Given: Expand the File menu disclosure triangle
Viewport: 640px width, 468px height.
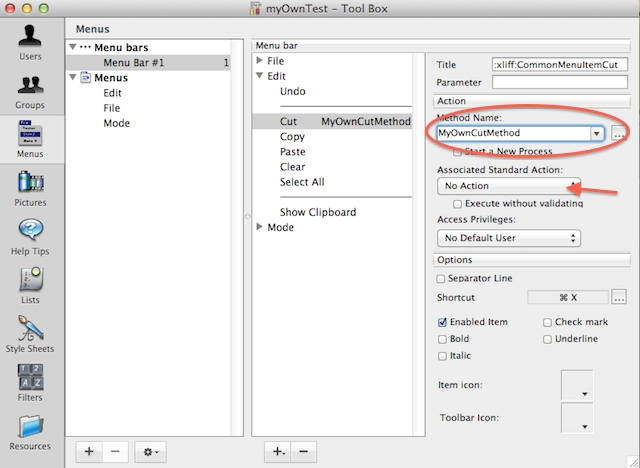Looking at the screenshot, I should click(260, 61).
